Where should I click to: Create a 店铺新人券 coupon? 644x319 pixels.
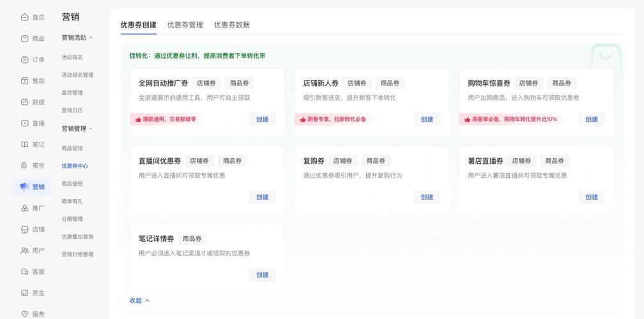coord(427,119)
